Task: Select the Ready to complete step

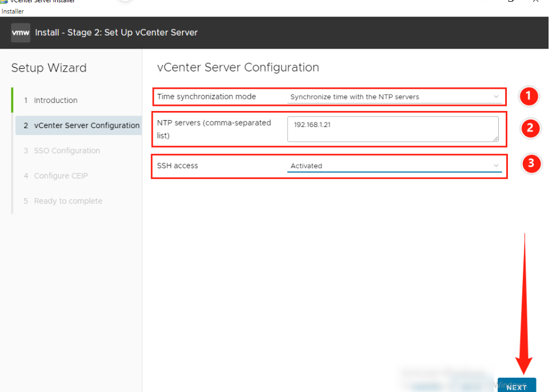Action: pyautogui.click(x=67, y=201)
